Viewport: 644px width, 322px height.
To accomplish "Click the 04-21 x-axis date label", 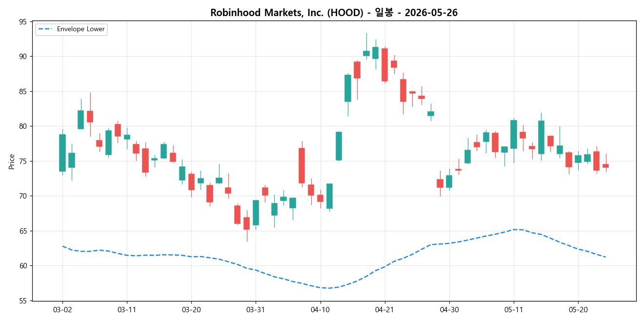I will point(385,309).
